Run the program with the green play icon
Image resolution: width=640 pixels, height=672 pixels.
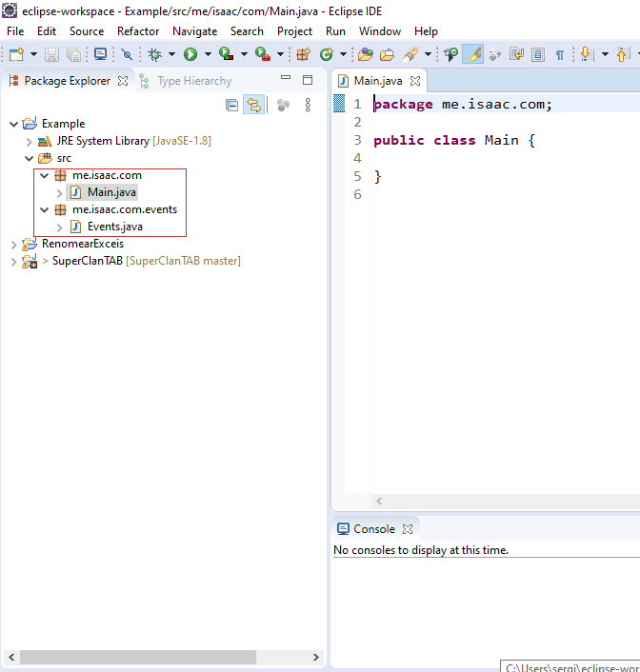(x=190, y=54)
